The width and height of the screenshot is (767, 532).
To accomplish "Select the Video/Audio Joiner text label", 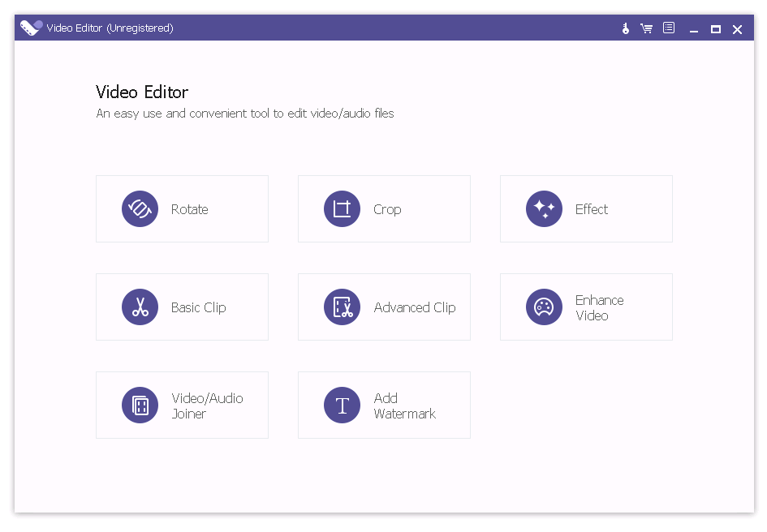I will pyautogui.click(x=207, y=405).
